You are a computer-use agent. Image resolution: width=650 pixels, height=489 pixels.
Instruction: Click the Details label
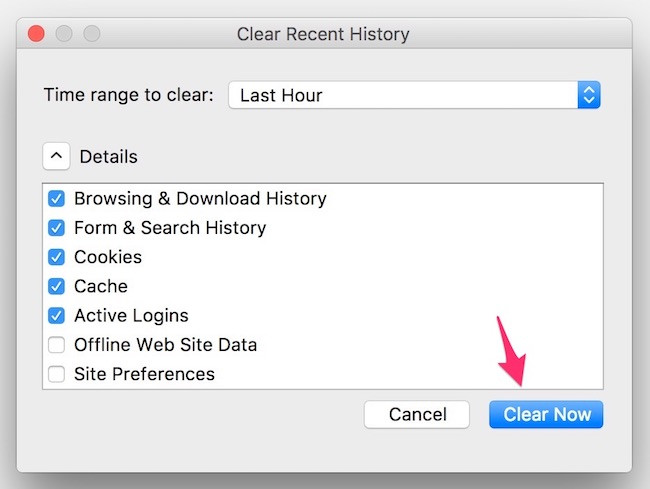click(x=109, y=157)
